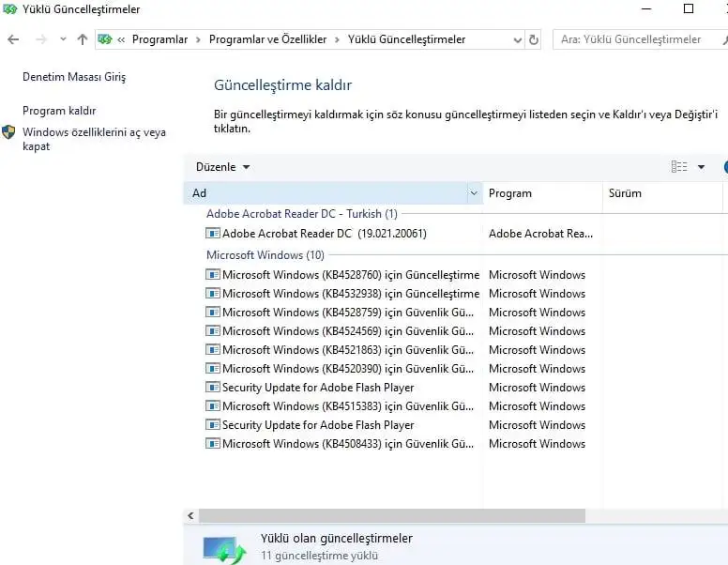Sort by the Ad column header
The height and width of the screenshot is (565, 728).
point(327,193)
